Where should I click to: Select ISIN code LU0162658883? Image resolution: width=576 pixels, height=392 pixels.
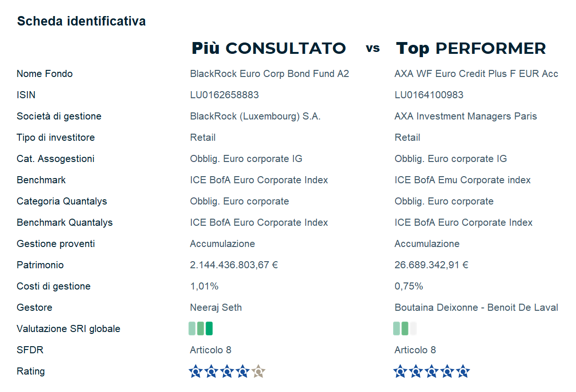coord(224,95)
